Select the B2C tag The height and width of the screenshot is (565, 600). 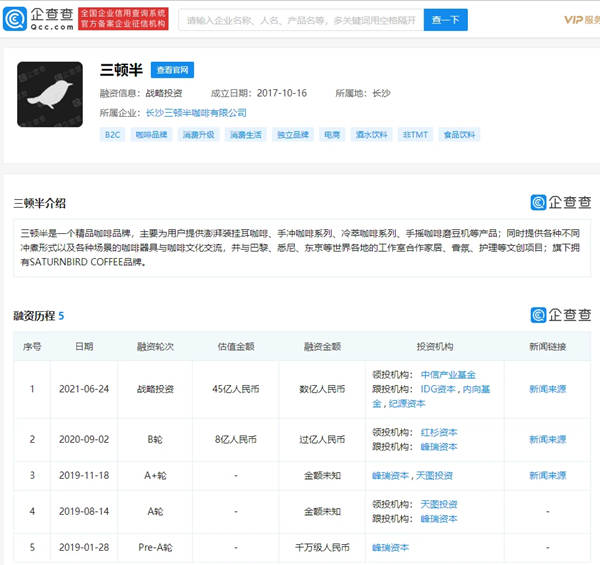112,134
